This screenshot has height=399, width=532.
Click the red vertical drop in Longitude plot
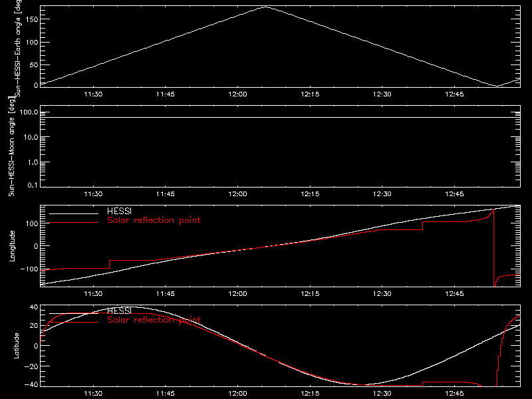pos(493,247)
